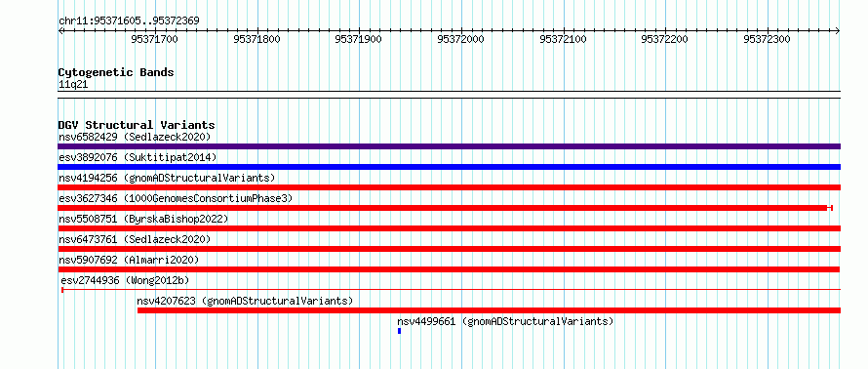Open variant label esv3627346 (1000GenomesConsortiumPhase3)
The width and height of the screenshot is (868, 369).
click(175, 198)
